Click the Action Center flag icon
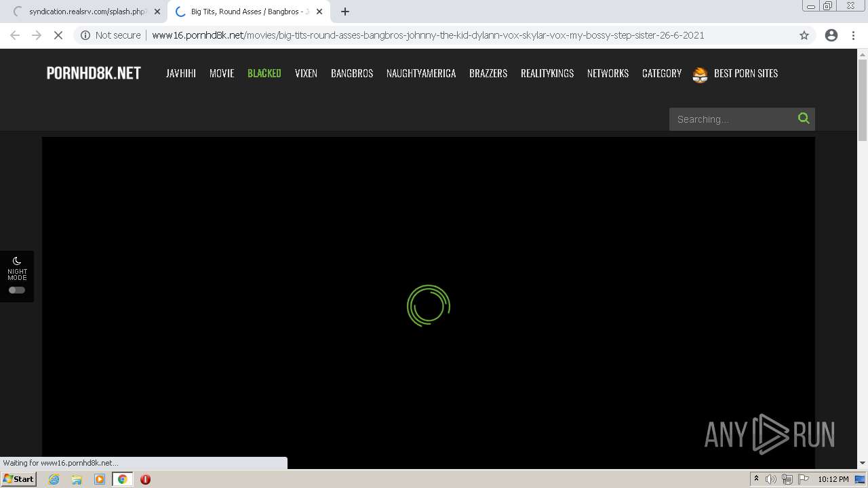The height and width of the screenshot is (488, 868). pos(804,479)
